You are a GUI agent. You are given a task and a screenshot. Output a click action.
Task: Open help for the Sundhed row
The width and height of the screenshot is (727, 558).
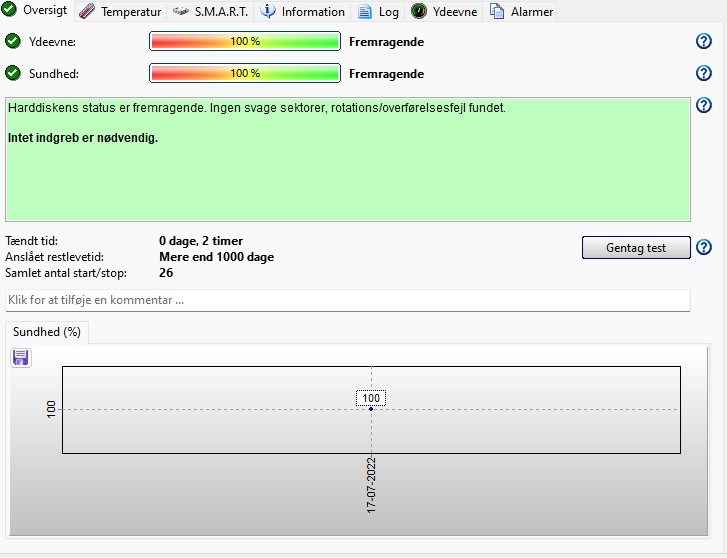(x=704, y=73)
